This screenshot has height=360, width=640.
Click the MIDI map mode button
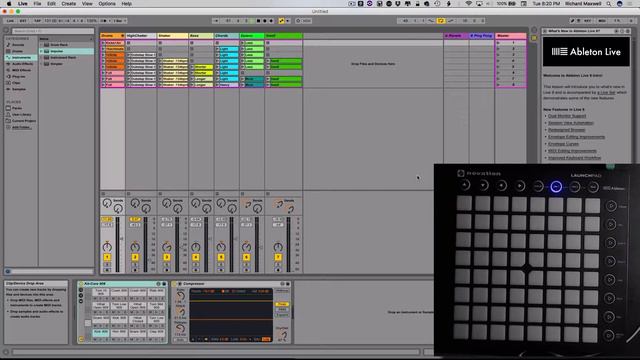[x=602, y=20]
